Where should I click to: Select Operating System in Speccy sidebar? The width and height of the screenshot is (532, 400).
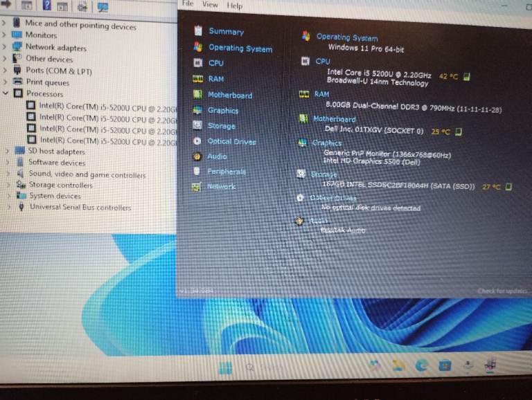pos(240,48)
